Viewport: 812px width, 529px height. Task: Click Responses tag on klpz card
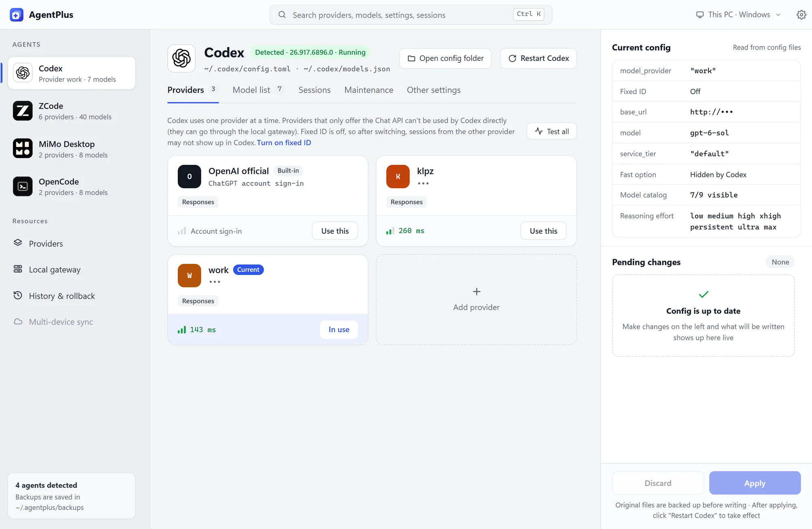406,202
